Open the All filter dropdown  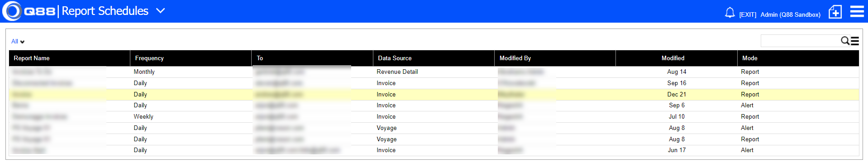18,42
